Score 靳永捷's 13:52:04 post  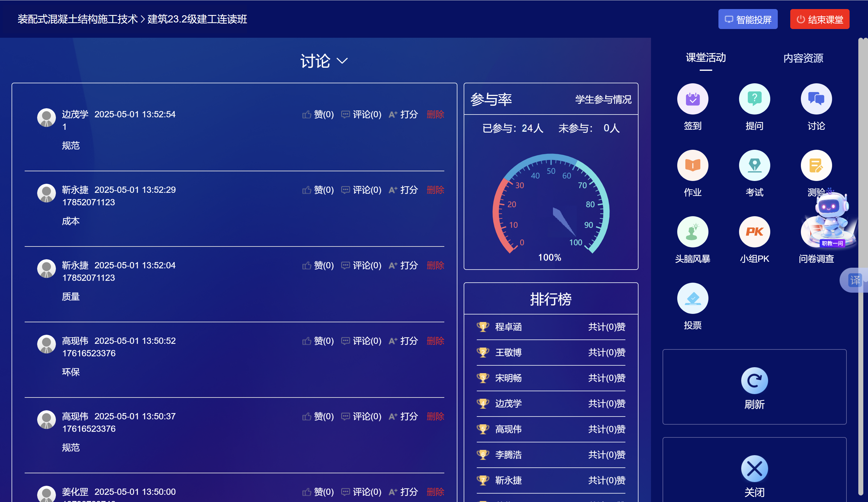pos(403,265)
